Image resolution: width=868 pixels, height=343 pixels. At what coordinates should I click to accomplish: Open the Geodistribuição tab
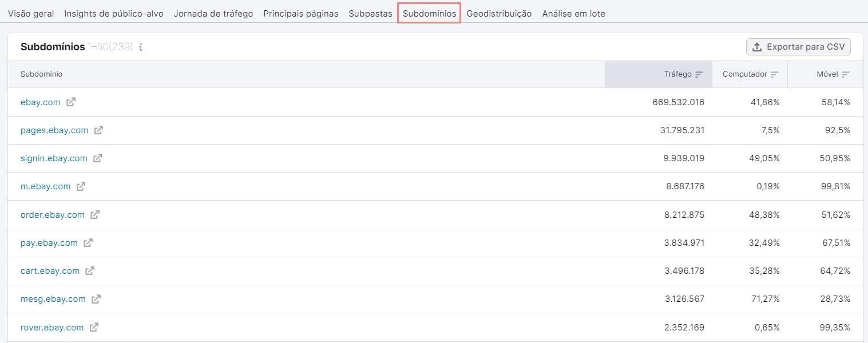coord(499,13)
